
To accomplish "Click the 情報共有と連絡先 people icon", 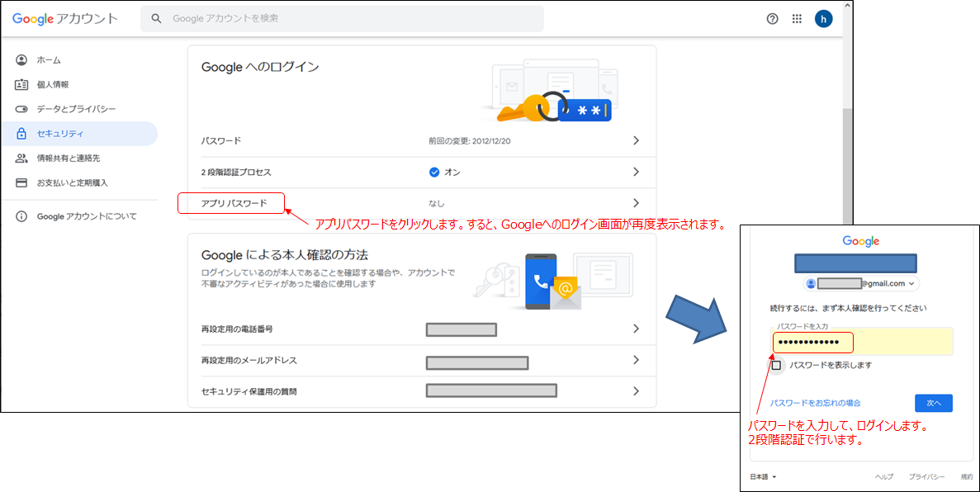I will pos(21,158).
